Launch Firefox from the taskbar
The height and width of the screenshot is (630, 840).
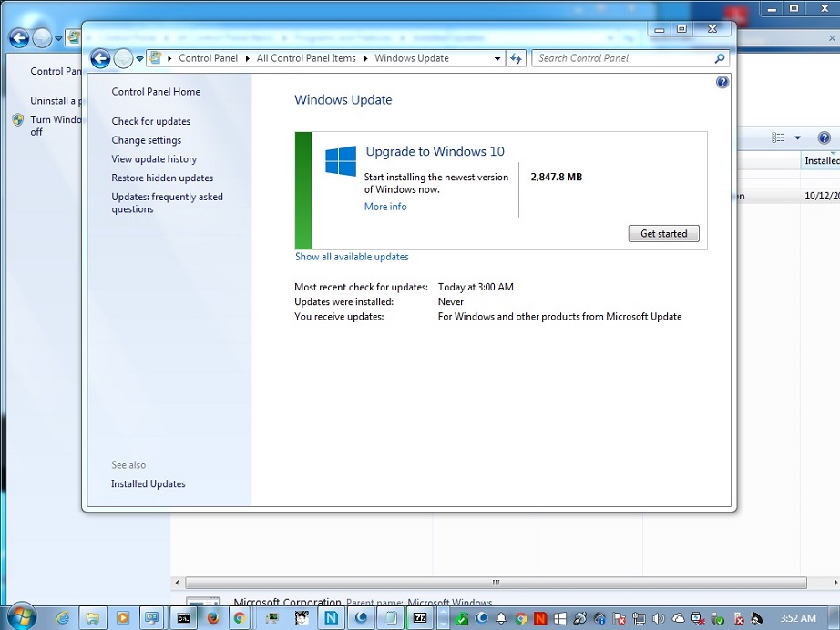213,617
